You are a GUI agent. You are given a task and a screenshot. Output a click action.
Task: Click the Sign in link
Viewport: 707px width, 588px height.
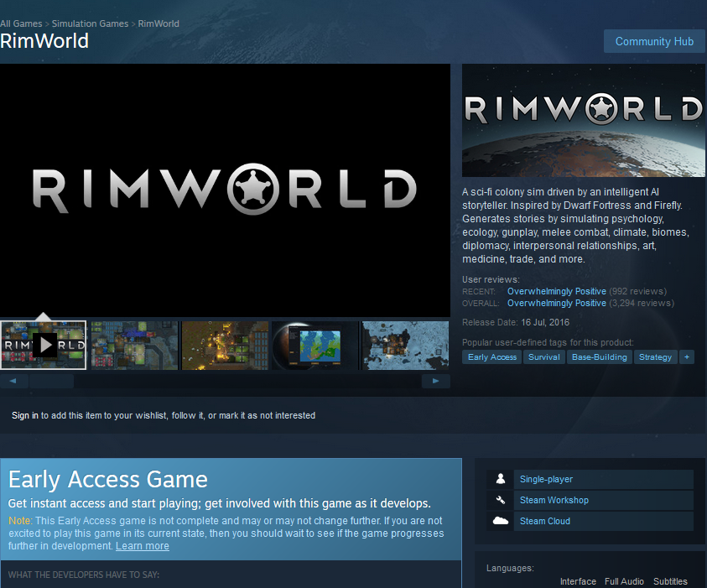[25, 415]
